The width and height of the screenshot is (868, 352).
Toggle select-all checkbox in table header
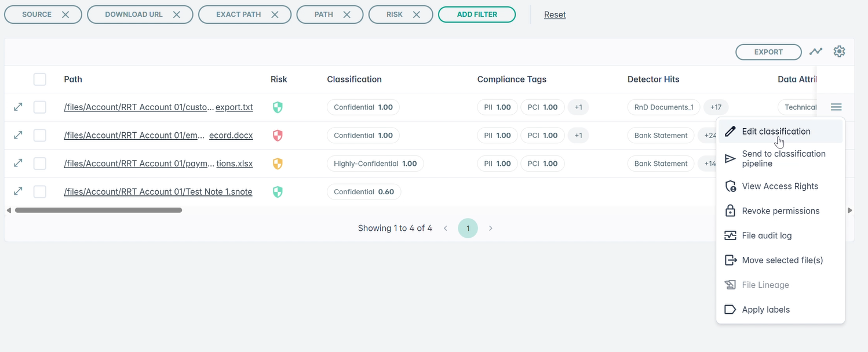[39, 79]
